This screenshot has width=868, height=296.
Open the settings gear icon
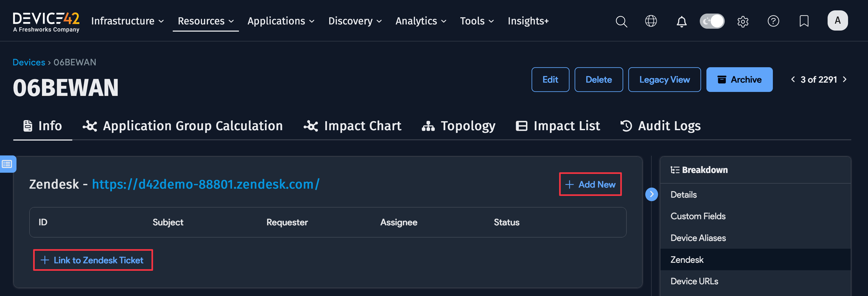743,21
